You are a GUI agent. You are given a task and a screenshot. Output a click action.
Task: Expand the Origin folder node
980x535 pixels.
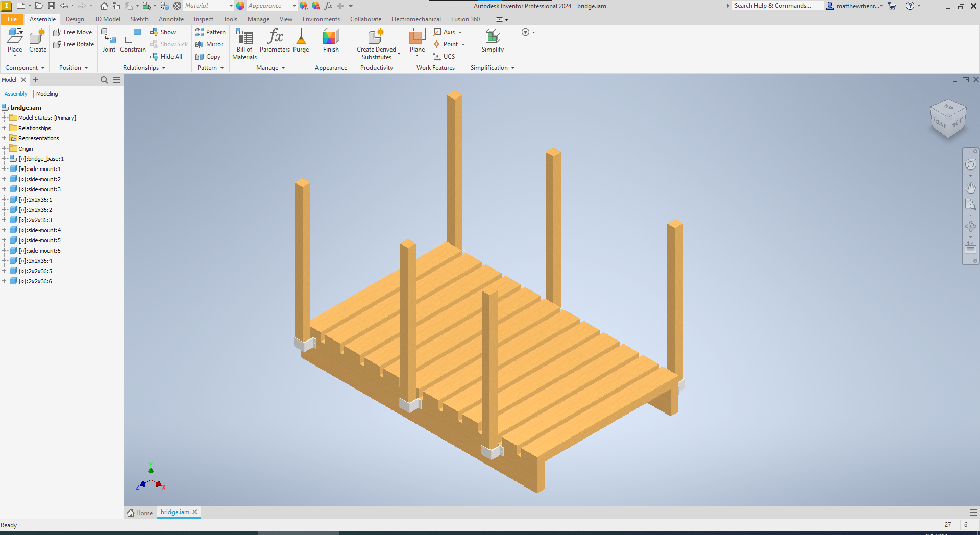pos(4,149)
